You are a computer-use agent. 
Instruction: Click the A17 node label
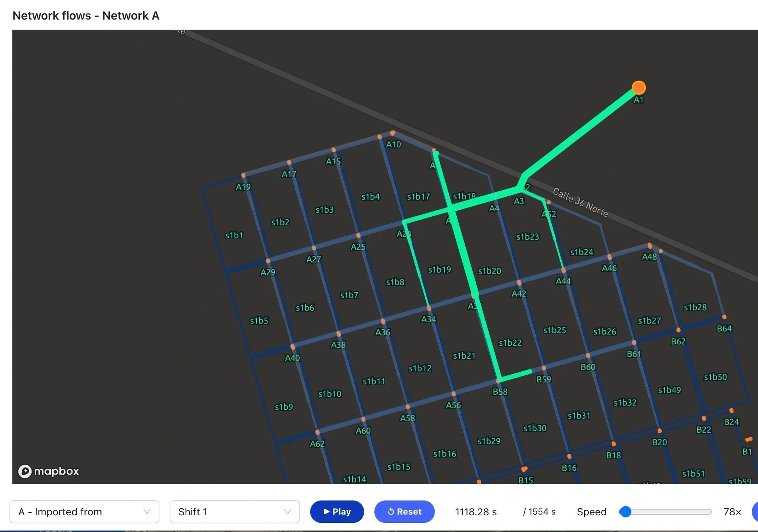click(x=289, y=174)
